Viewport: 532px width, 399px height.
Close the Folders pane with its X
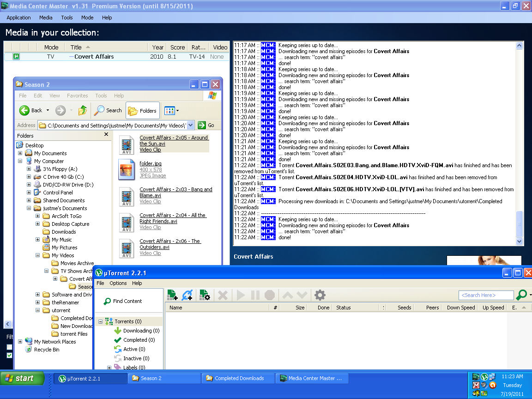point(106,134)
